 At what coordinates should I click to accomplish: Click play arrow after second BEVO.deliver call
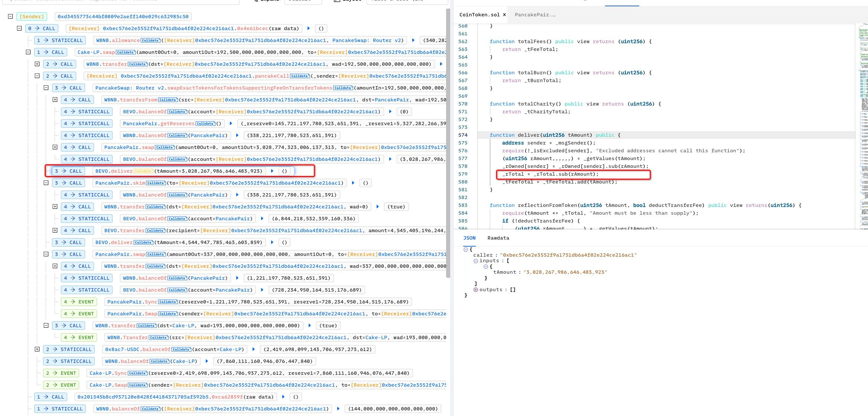click(272, 243)
